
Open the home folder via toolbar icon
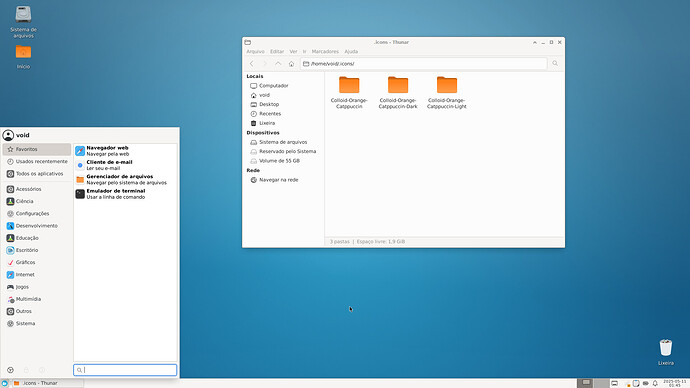tap(291, 64)
